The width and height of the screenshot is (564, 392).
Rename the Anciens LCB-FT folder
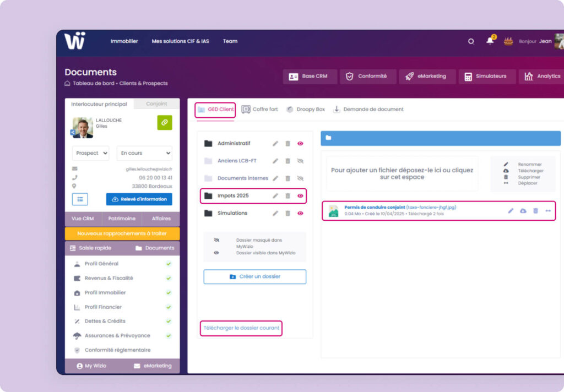tap(275, 161)
